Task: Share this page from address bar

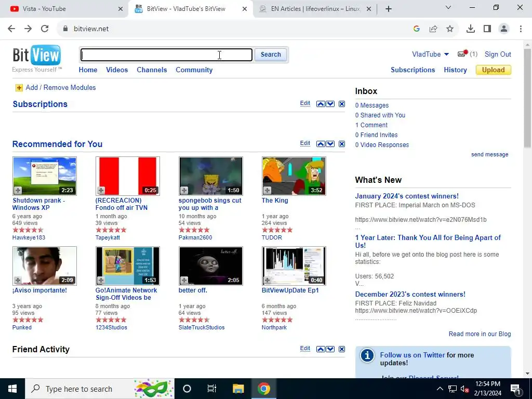Action: click(433, 29)
